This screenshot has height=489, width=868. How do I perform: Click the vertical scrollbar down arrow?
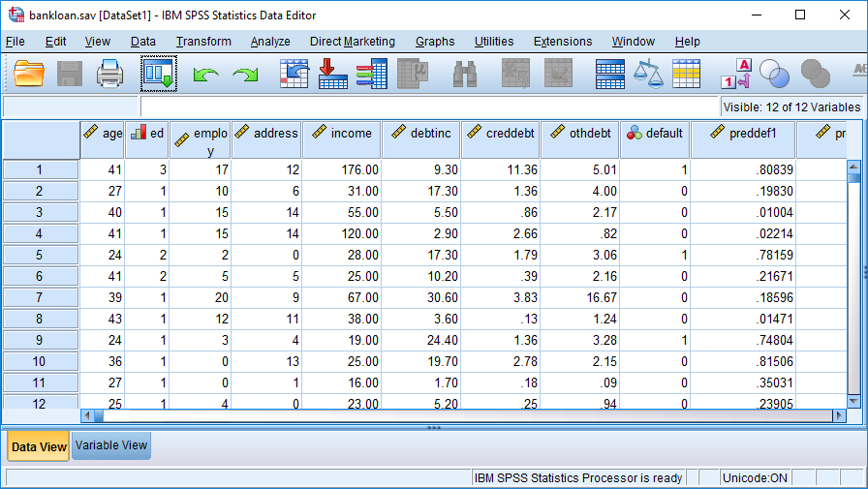coord(853,402)
